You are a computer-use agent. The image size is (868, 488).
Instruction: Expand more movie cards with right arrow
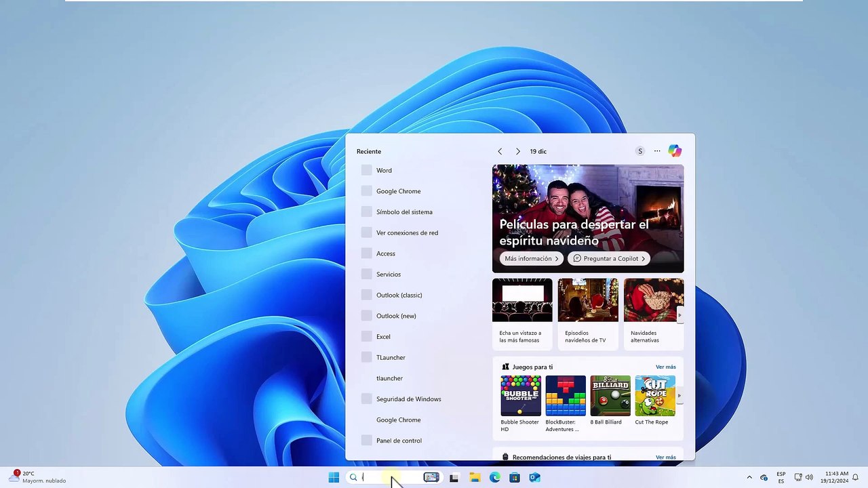pyautogui.click(x=679, y=315)
